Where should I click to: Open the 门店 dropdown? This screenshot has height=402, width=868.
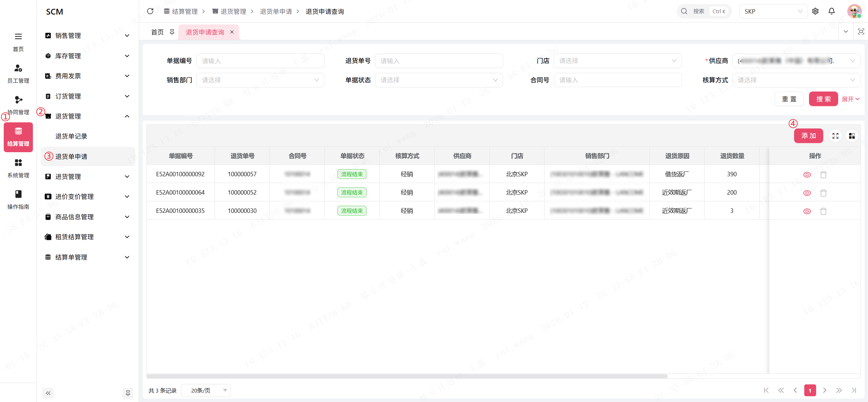click(x=617, y=61)
